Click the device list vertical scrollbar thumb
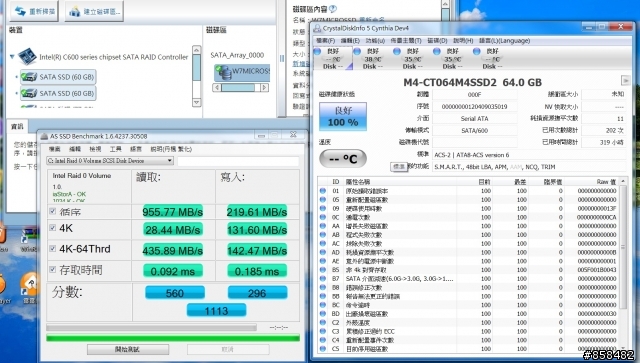The height and width of the screenshot is (363, 640). coord(196,67)
